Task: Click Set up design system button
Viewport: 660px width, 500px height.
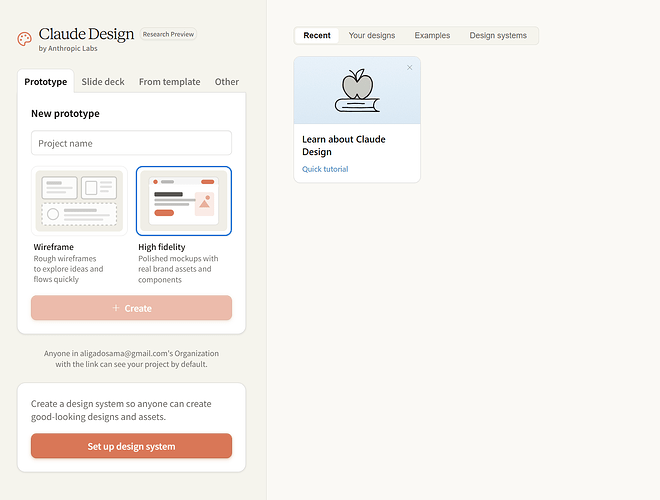Action: click(131, 446)
